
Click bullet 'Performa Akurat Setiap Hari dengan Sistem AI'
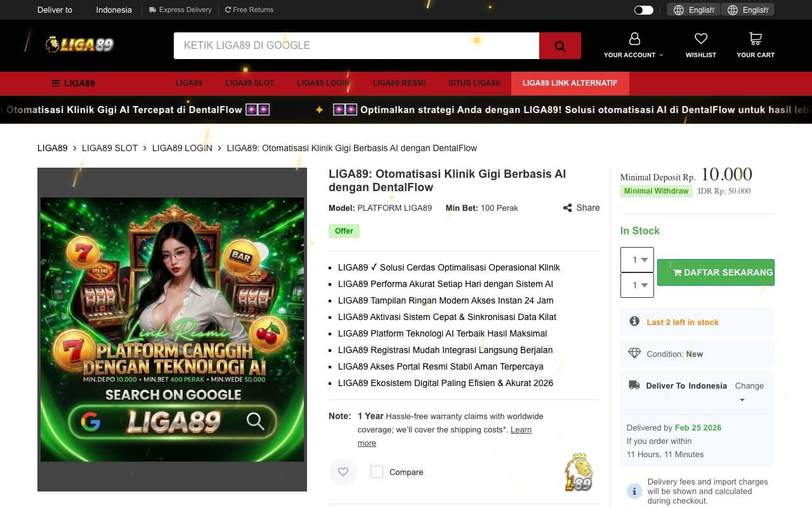tap(445, 284)
